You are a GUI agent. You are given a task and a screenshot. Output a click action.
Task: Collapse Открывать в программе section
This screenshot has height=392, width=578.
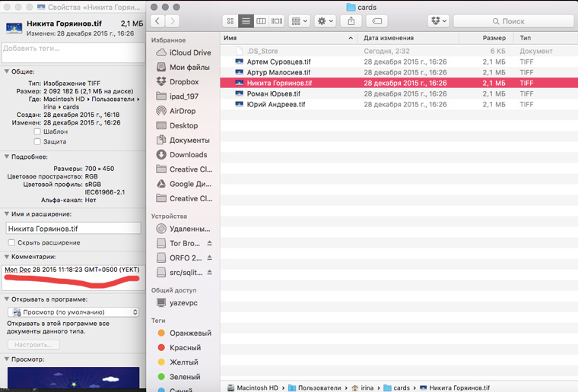7,299
